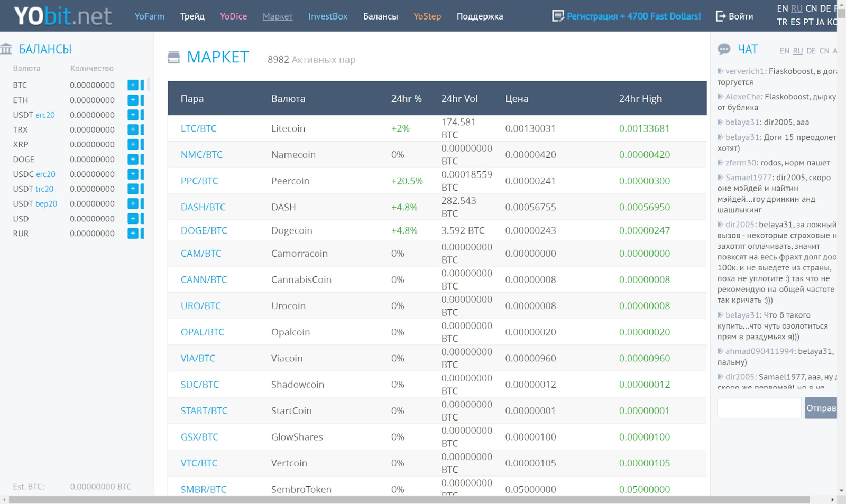Open the YoFarm menu item
This screenshot has width=846, height=504.
coord(150,16)
